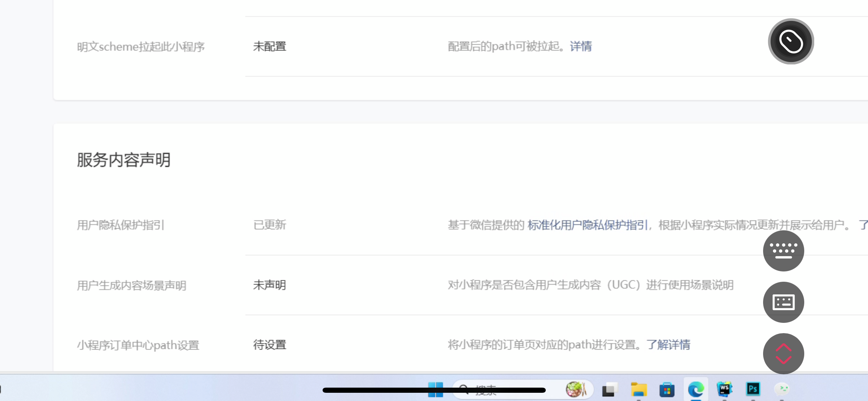
Task: Click 了解详情 link for order path
Action: (668, 345)
